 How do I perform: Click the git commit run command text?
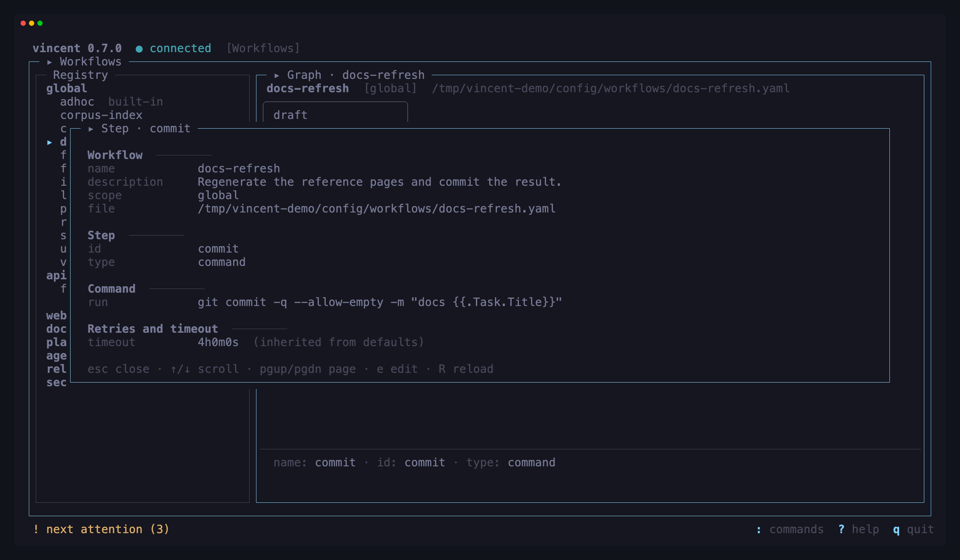click(380, 302)
